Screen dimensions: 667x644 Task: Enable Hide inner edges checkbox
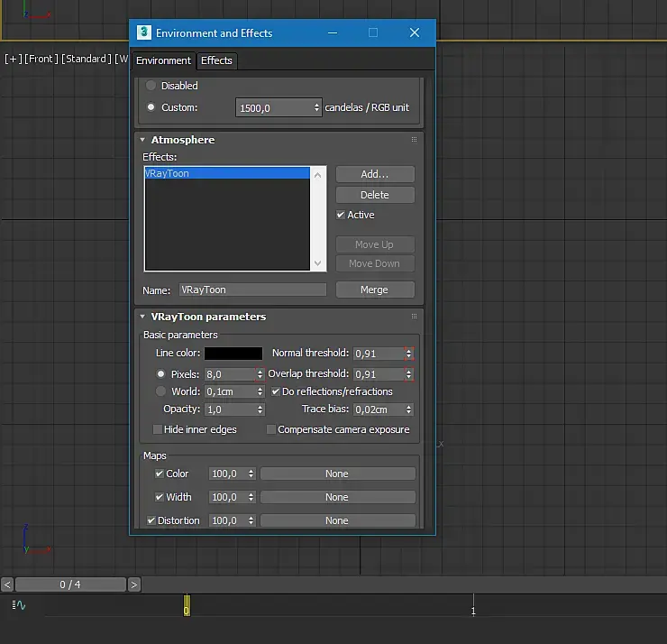coord(158,429)
